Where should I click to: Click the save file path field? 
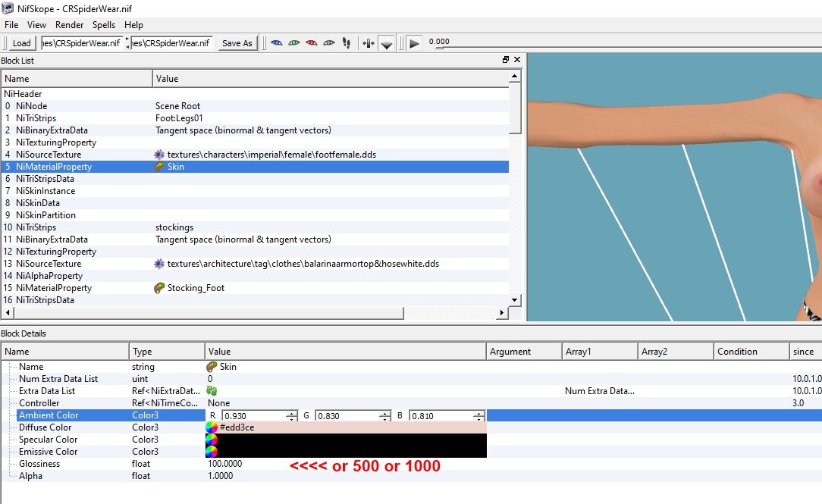point(171,43)
